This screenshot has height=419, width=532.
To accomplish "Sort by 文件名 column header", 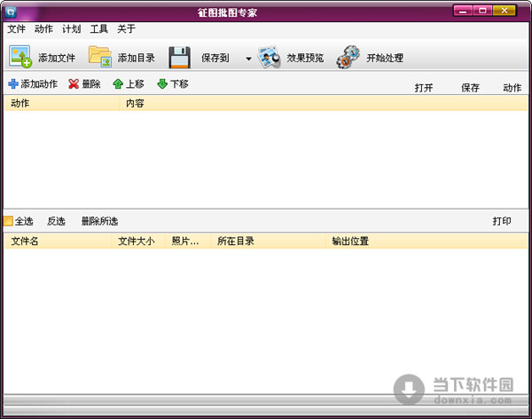I will point(25,241).
